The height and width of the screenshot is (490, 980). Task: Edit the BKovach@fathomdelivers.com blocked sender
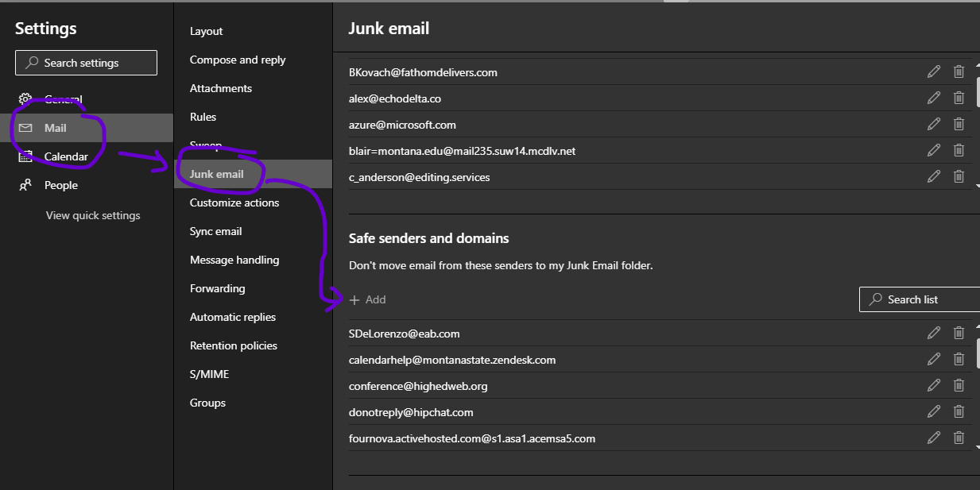point(934,72)
